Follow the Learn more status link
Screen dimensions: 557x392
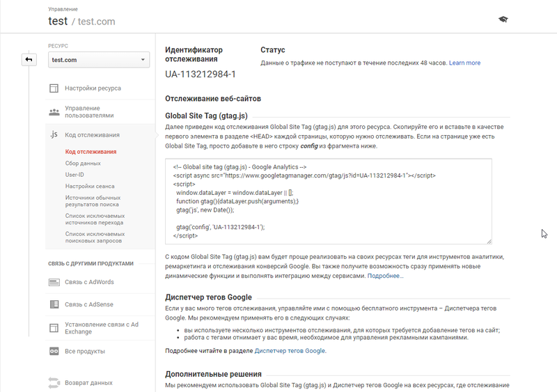(464, 63)
